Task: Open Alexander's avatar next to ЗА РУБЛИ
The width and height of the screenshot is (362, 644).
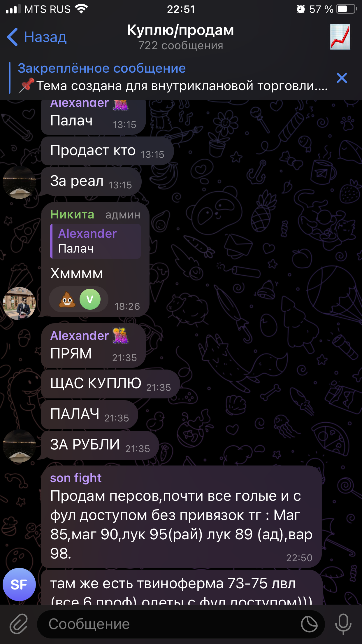Action: [19, 446]
